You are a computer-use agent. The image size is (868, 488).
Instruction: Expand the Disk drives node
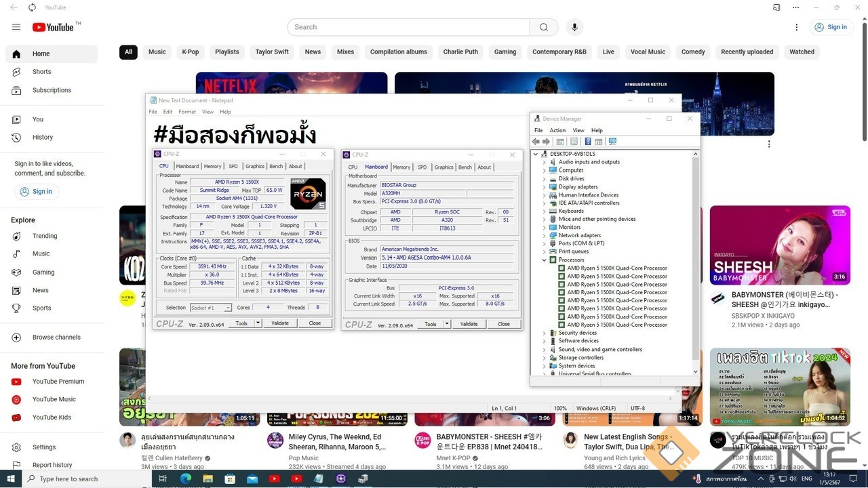544,179
